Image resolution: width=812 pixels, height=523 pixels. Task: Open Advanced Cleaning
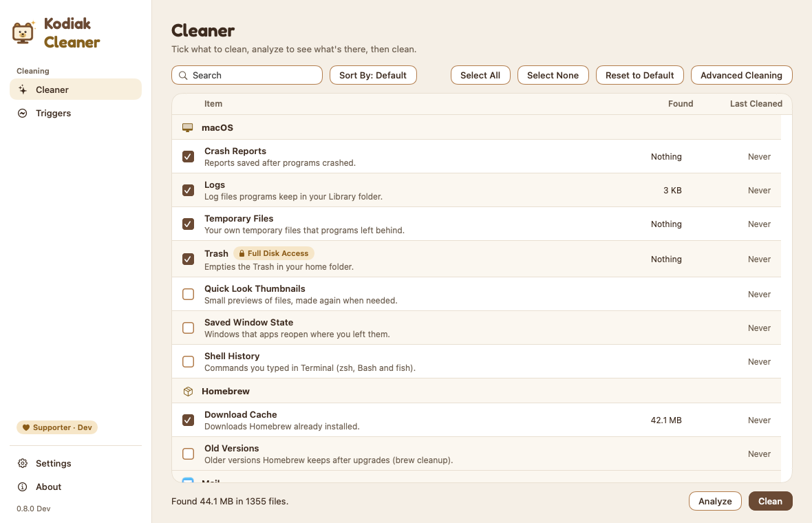point(741,75)
